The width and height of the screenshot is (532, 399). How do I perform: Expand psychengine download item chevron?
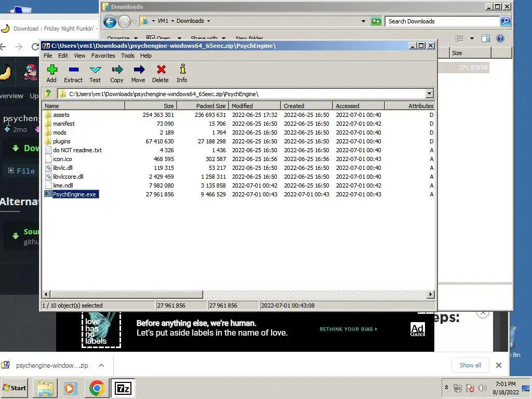(x=101, y=365)
